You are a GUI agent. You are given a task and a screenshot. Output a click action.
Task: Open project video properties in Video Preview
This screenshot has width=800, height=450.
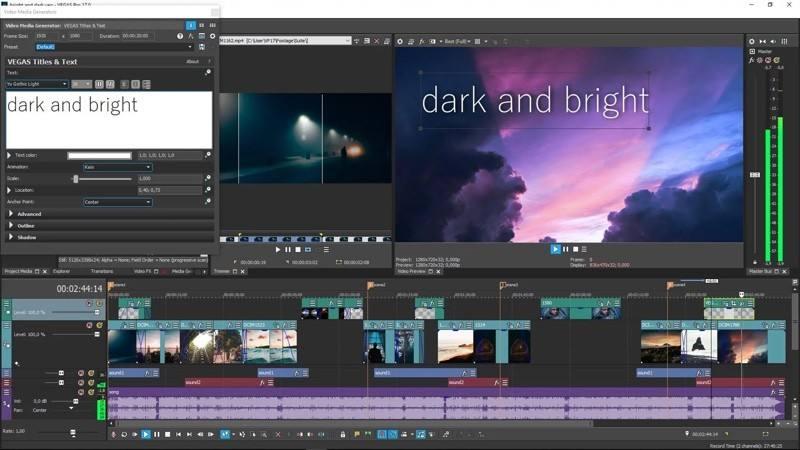[400, 41]
